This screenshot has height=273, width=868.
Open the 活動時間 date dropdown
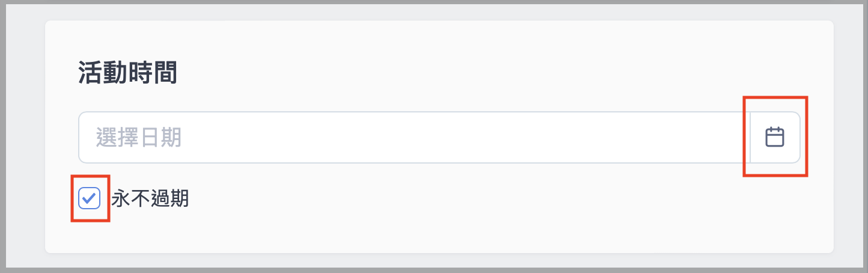775,138
